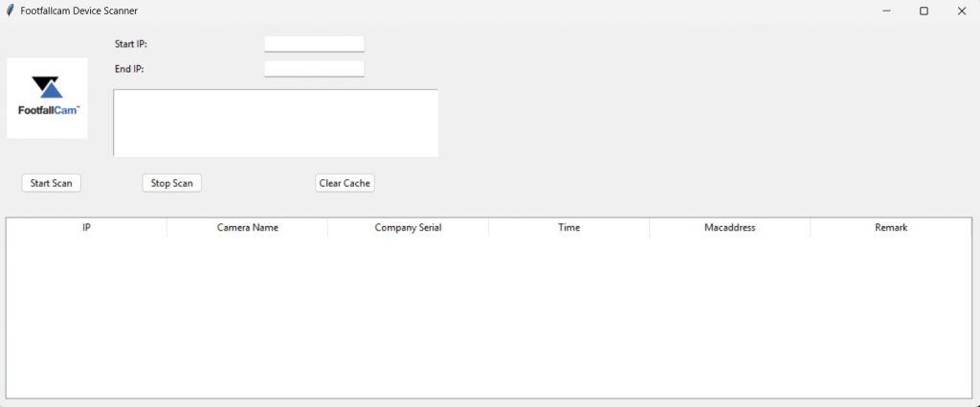980x407 pixels.
Task: Select the Remark column header
Action: tap(890, 228)
